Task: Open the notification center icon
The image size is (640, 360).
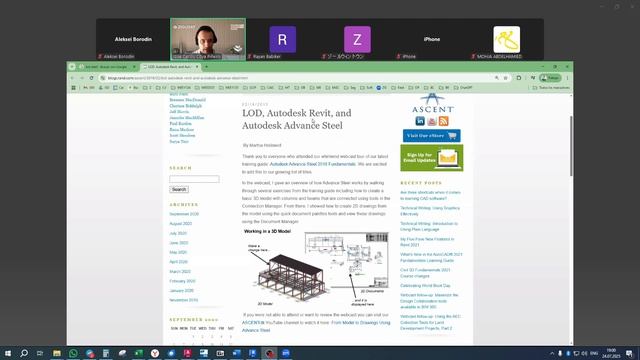Action: [629, 353]
